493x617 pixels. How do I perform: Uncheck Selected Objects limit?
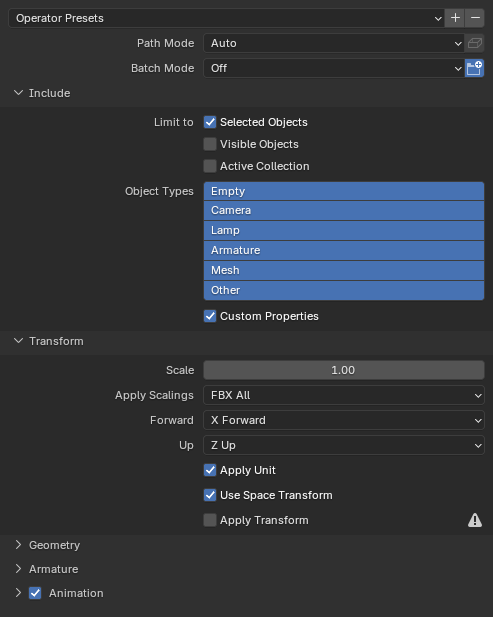[210, 122]
